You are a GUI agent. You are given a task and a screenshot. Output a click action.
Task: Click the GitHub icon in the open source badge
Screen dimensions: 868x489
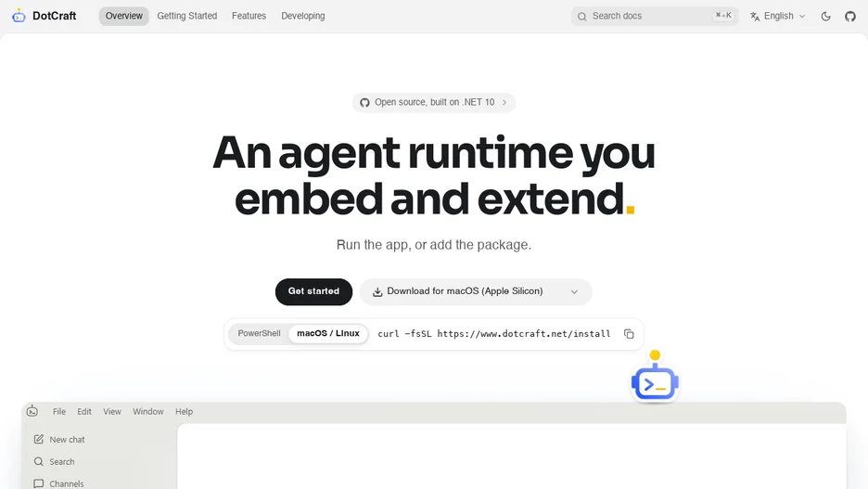tap(364, 102)
